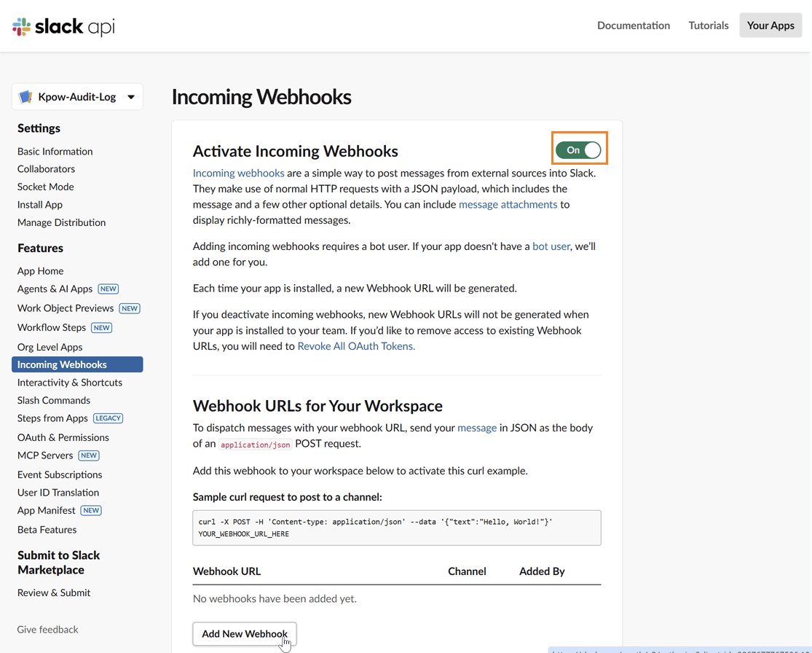
Task: Click Submit to Slack Marketplace heading
Action: 58,563
